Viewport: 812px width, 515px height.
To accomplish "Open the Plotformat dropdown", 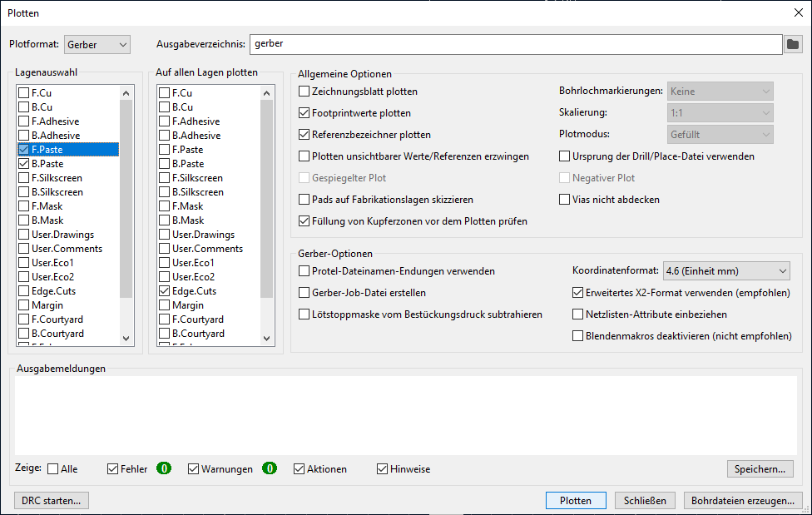I will click(97, 44).
